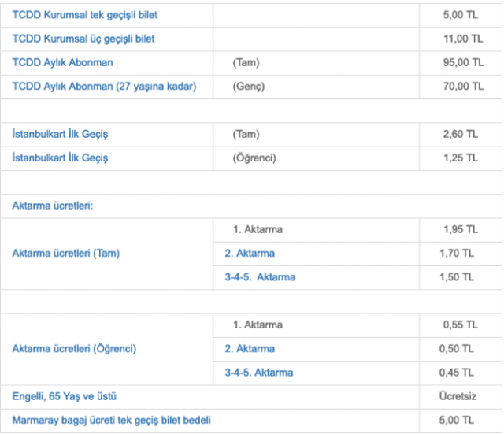
Task: Click the Aktarma ücretleri: heading link
Action: click(x=53, y=206)
